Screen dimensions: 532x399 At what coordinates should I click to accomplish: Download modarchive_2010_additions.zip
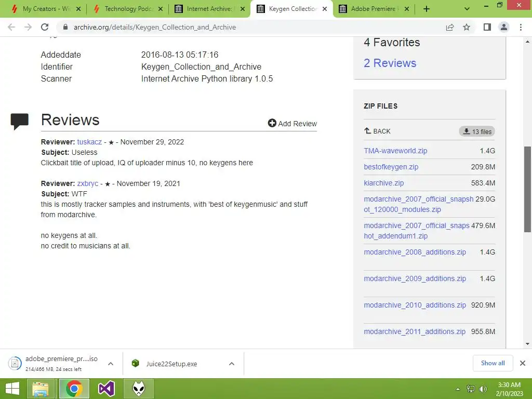(x=415, y=305)
